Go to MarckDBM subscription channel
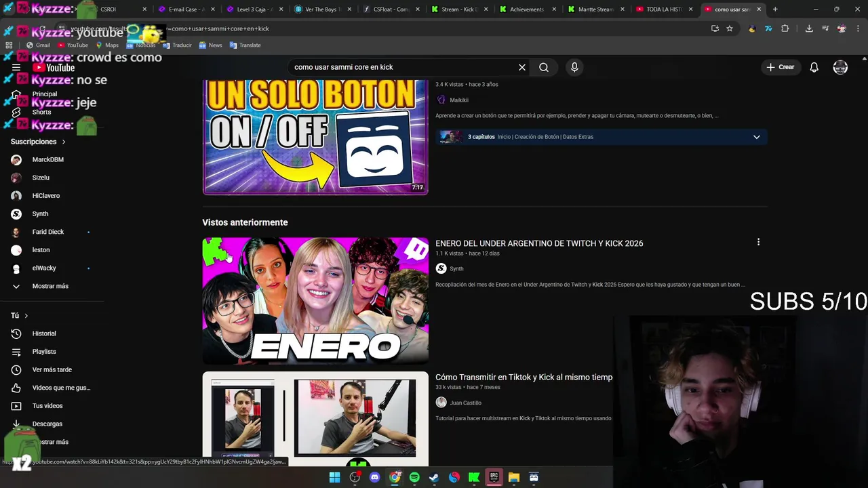The width and height of the screenshot is (868, 488). click(47, 159)
